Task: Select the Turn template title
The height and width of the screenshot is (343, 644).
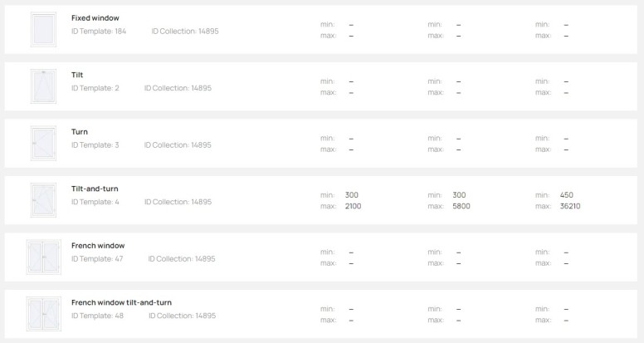Action: click(80, 132)
